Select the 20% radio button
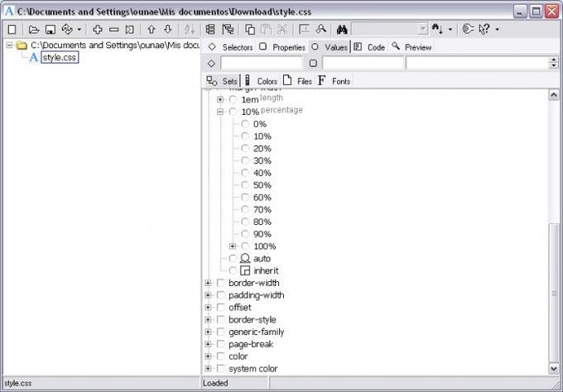563x392 pixels. (x=245, y=148)
